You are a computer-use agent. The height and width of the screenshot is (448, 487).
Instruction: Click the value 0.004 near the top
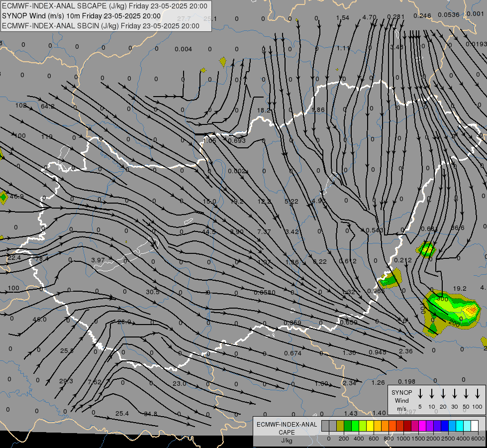[183, 49]
